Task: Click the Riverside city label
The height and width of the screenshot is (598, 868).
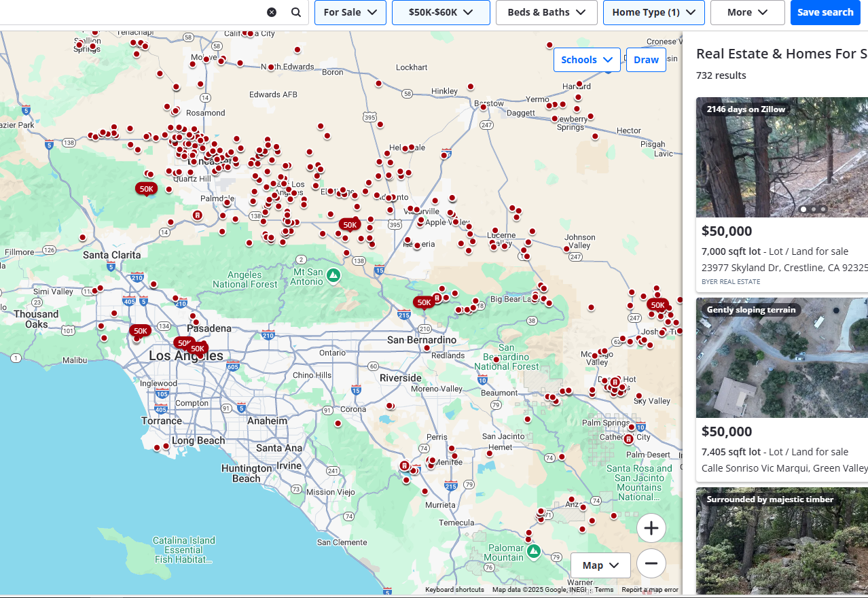Action: 401,378
